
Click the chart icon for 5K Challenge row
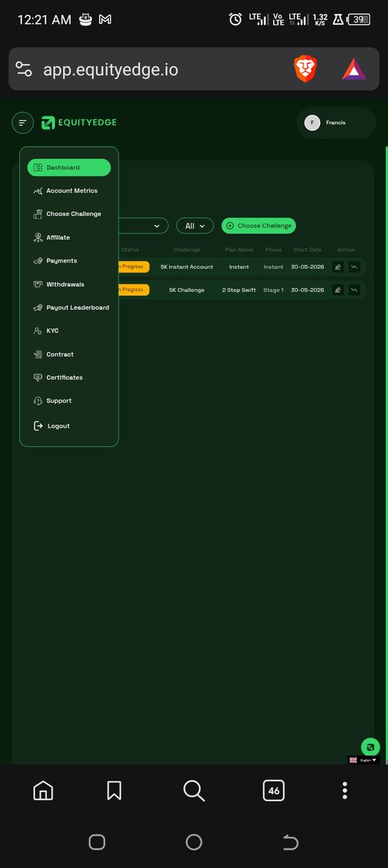[x=354, y=290]
